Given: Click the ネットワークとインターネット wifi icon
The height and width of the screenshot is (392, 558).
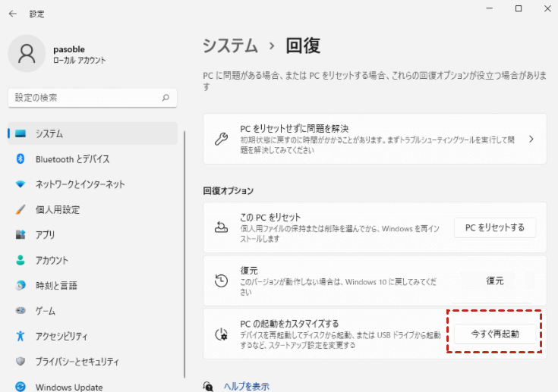Looking at the screenshot, I should pos(20,184).
